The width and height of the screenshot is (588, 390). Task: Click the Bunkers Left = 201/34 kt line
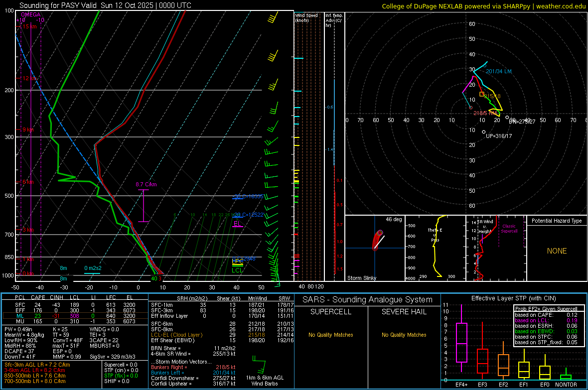[x=193, y=373]
